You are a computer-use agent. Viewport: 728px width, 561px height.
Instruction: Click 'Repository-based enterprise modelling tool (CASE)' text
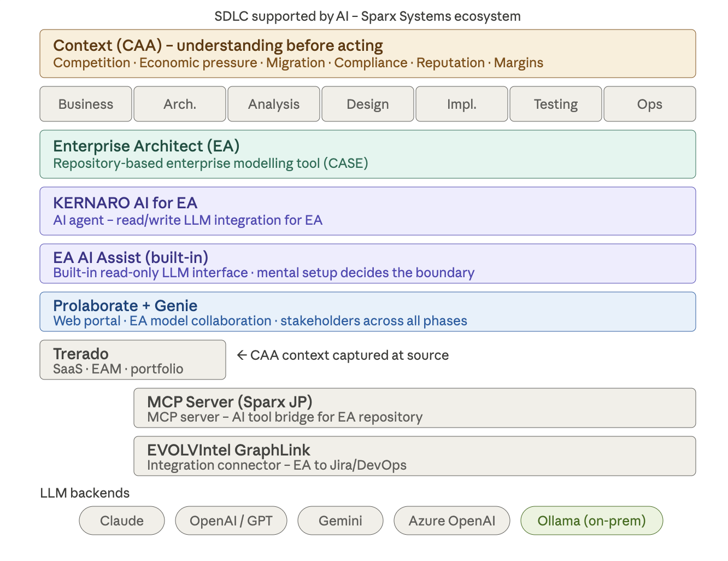210,163
